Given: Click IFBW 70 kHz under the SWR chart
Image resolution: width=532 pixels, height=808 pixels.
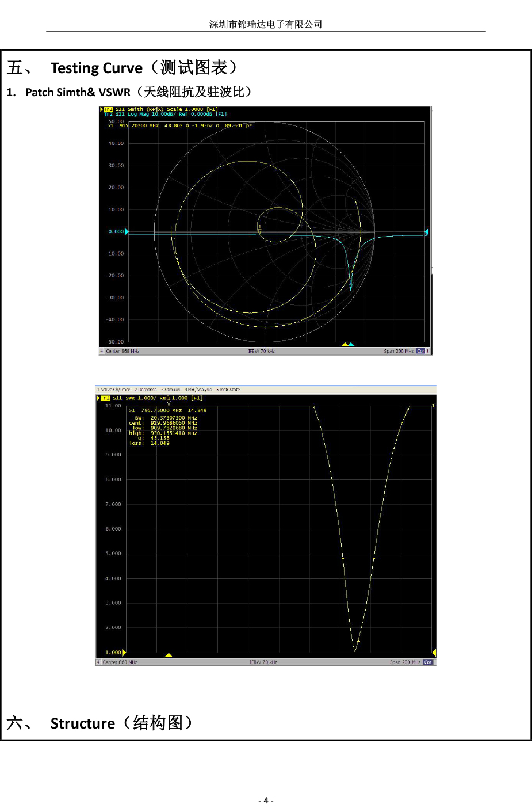Looking at the screenshot, I should [263, 662].
